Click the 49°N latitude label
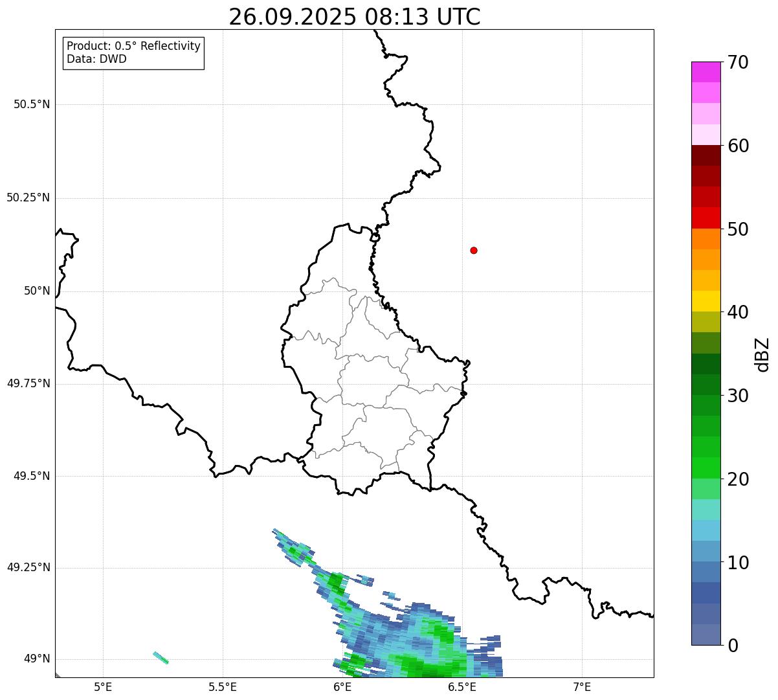 37,659
